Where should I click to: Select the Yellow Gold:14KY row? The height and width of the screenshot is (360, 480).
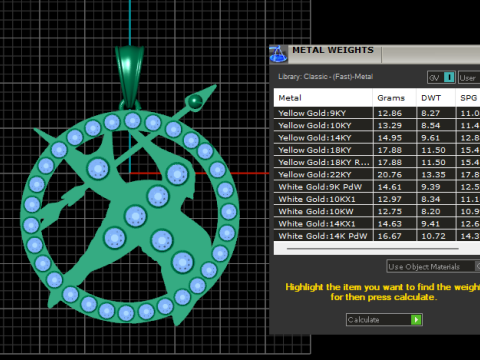377,138
